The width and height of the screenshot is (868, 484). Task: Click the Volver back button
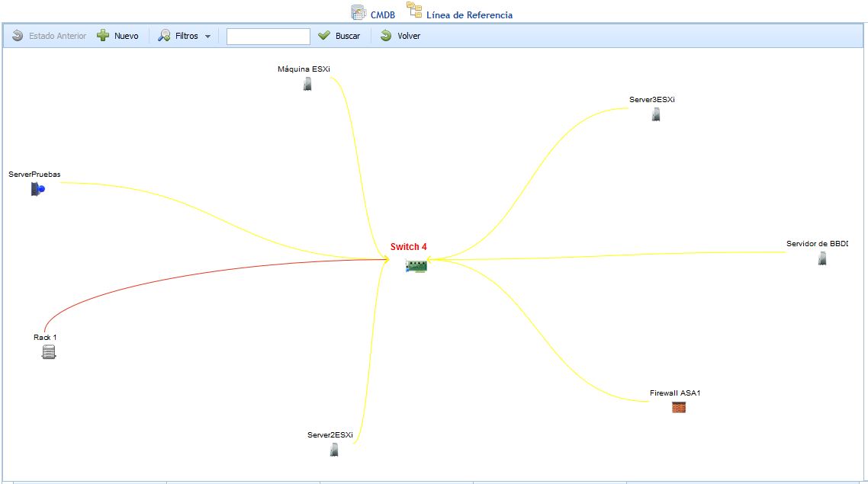(x=400, y=36)
